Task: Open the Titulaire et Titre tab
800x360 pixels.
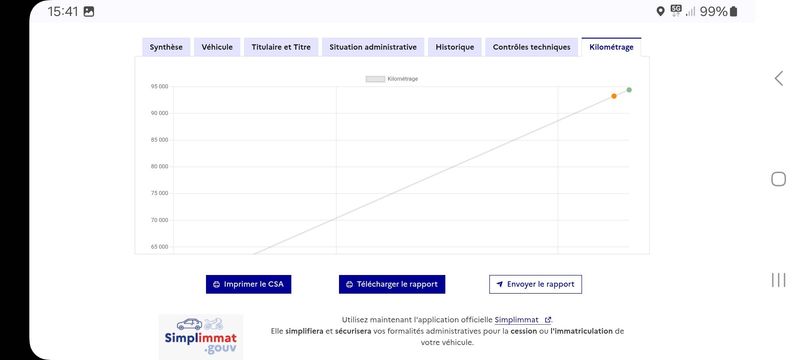Action: [281, 47]
